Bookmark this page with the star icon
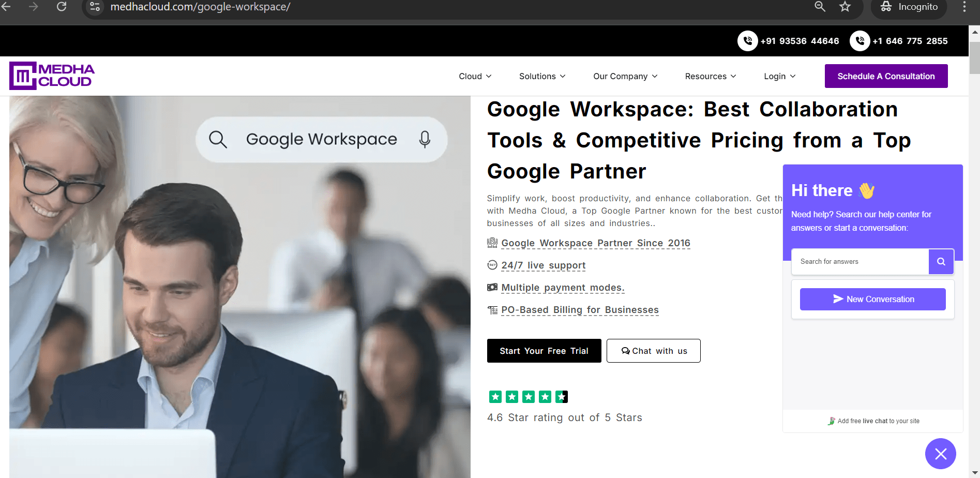Screen dimensions: 980x478 coord(845,7)
